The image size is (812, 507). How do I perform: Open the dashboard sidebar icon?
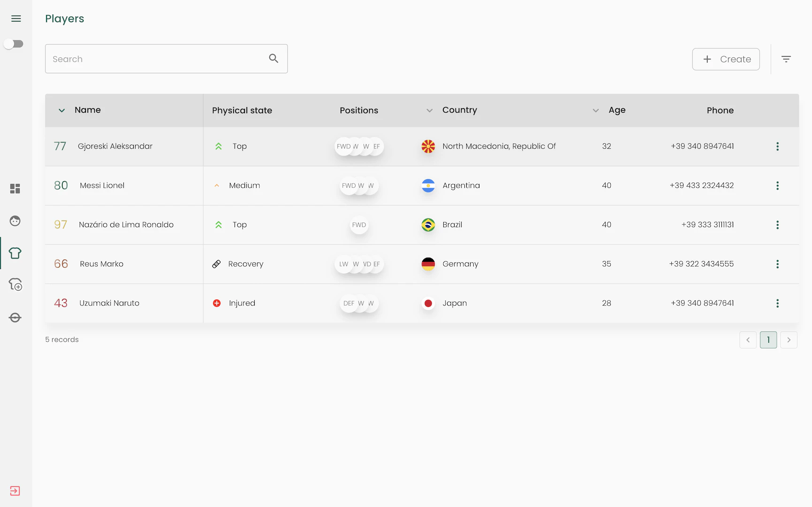(x=15, y=189)
